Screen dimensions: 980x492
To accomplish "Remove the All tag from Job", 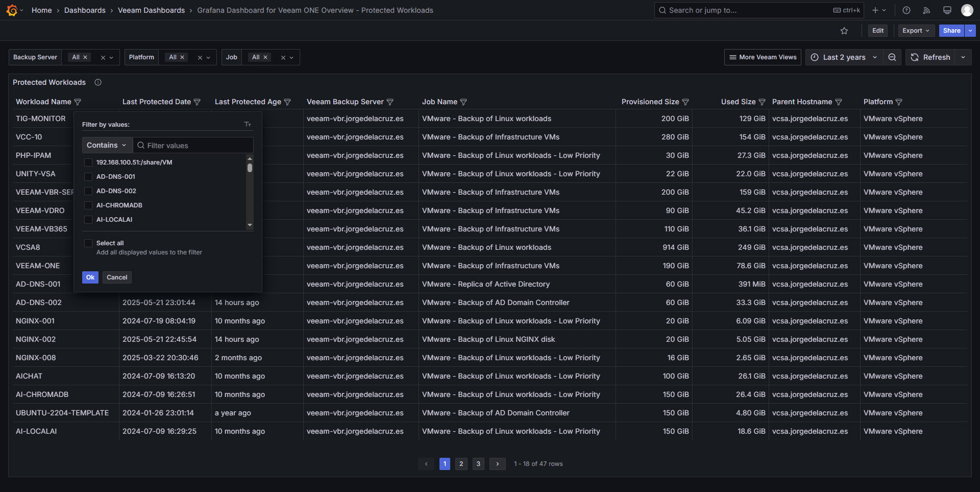I will click(265, 57).
